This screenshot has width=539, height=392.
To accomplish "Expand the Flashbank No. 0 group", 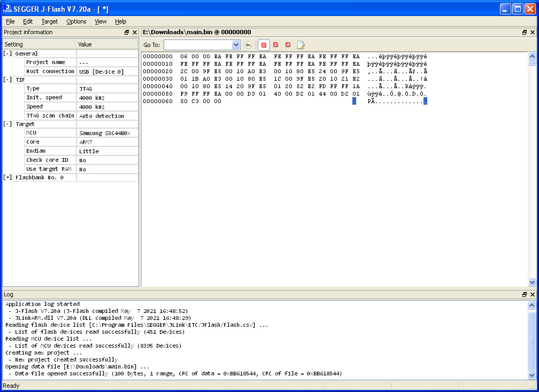I will [7, 177].
